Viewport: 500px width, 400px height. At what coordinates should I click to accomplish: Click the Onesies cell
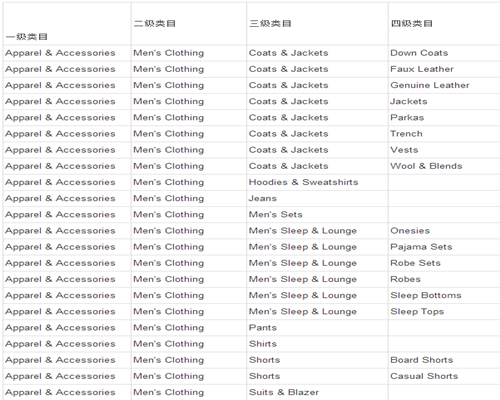pos(444,231)
